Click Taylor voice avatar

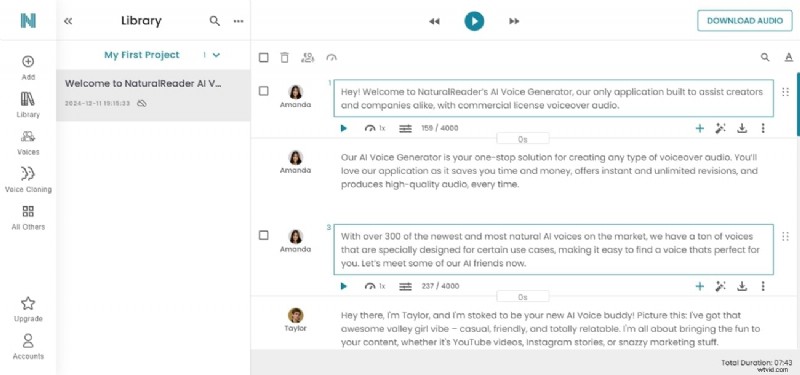pos(295,315)
